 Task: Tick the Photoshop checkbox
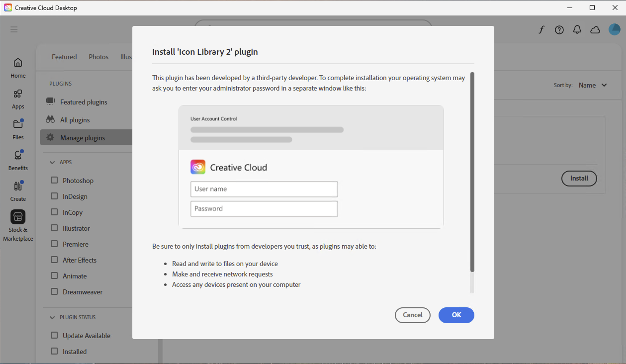coord(54,180)
